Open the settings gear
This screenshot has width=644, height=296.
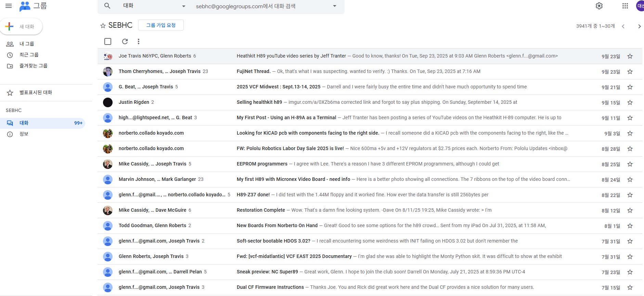pyautogui.click(x=599, y=6)
